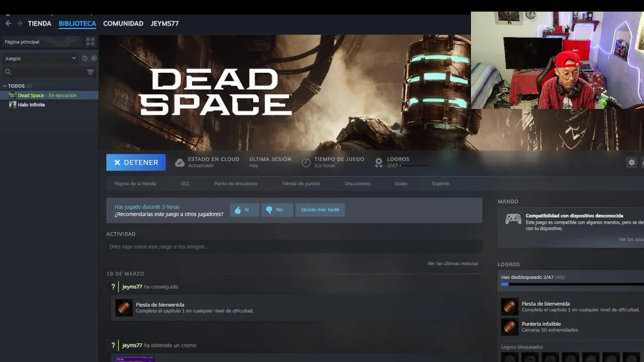The height and width of the screenshot is (362, 644).
Task: Open the Guías tab
Action: (401, 184)
